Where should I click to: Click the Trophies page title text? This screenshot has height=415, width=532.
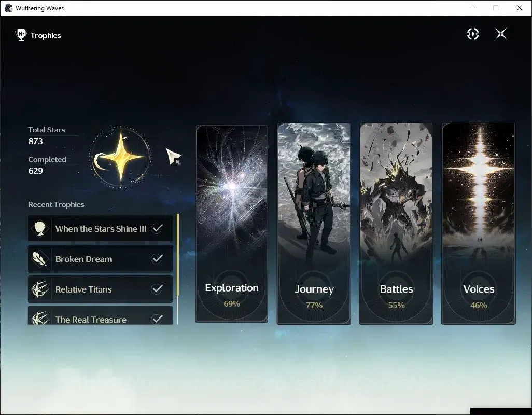[46, 36]
